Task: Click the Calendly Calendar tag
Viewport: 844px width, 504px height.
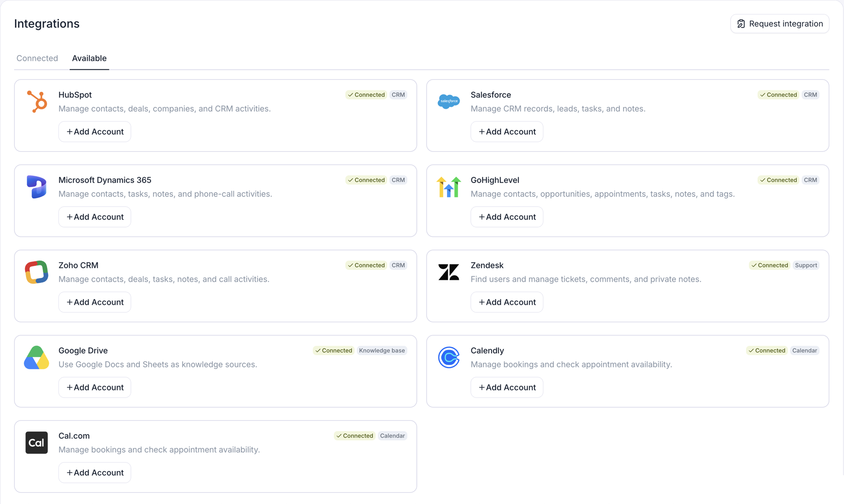Action: coord(804,350)
